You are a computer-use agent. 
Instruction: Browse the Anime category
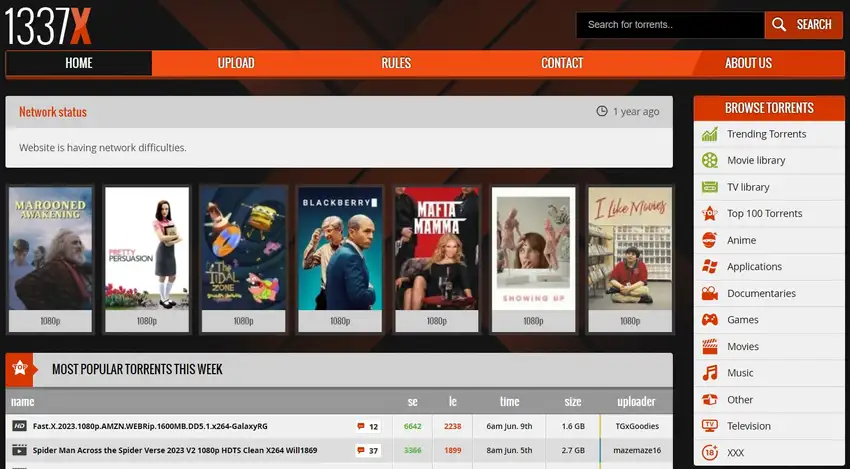point(741,240)
